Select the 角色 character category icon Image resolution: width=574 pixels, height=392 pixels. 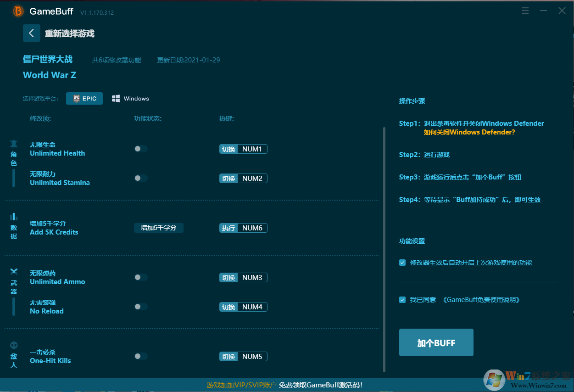pyautogui.click(x=14, y=143)
